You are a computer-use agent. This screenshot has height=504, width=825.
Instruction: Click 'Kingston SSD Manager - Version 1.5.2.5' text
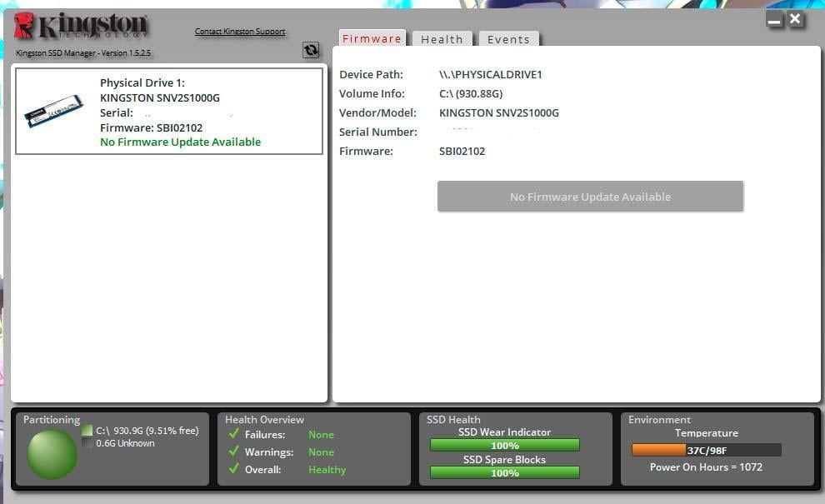[x=83, y=53]
